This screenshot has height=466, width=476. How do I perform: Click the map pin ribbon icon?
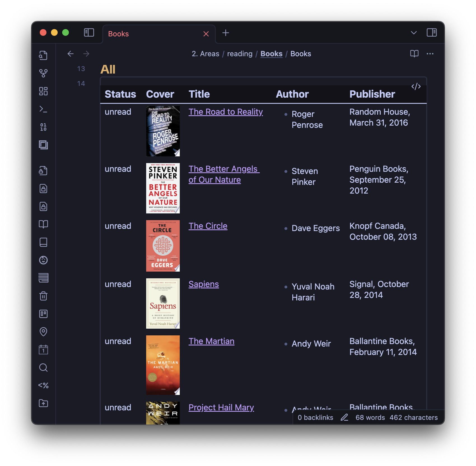[43, 332]
